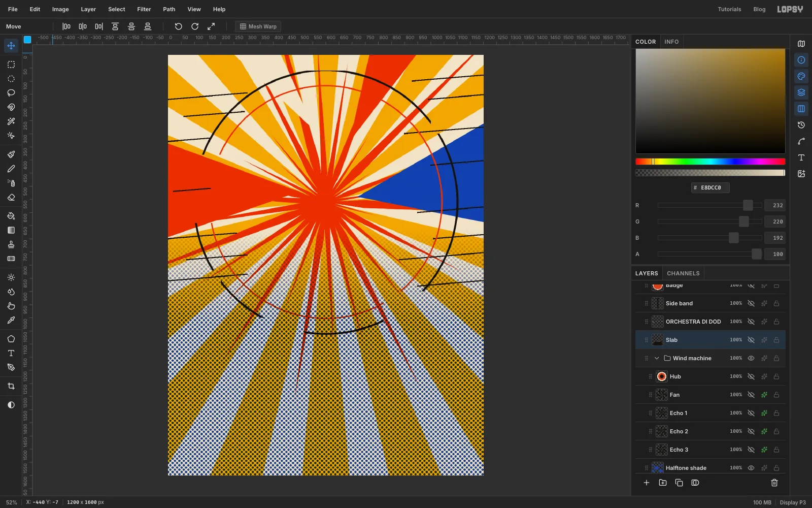The width and height of the screenshot is (812, 508).
Task: Click the foreground color swatch by ruler
Action: [27, 39]
